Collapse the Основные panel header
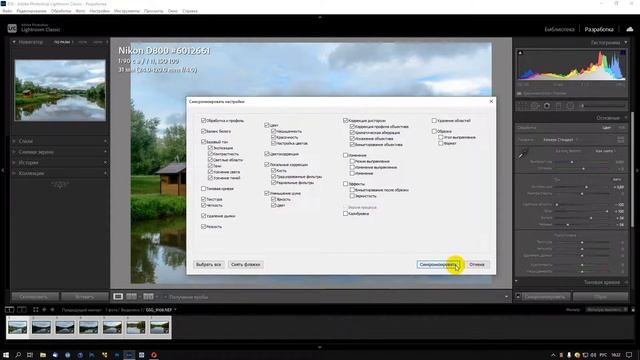The width and height of the screenshot is (640, 360). 626,118
